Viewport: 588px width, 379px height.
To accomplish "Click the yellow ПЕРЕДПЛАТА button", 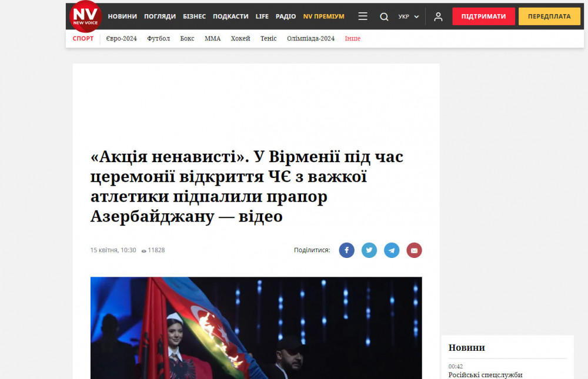I will [549, 16].
